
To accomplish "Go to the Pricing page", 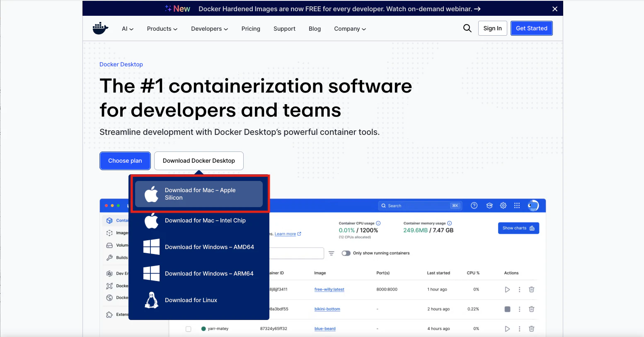I will pos(251,29).
